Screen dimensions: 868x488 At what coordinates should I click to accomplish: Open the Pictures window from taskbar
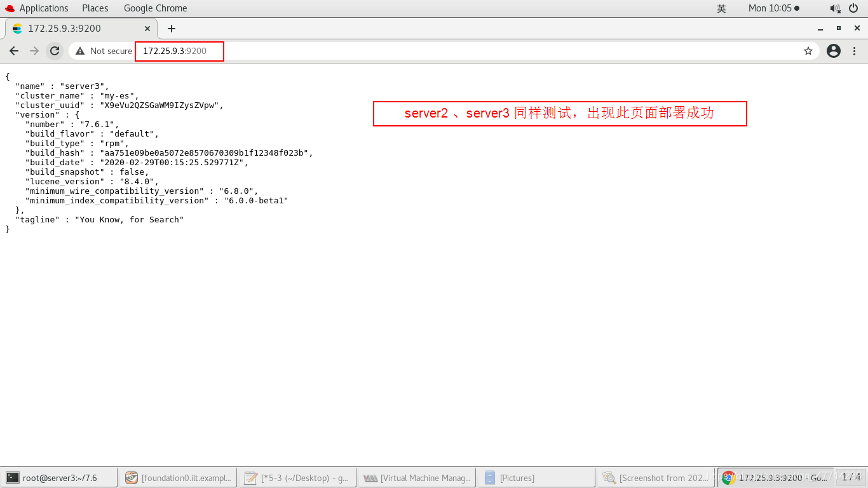[536, 478]
